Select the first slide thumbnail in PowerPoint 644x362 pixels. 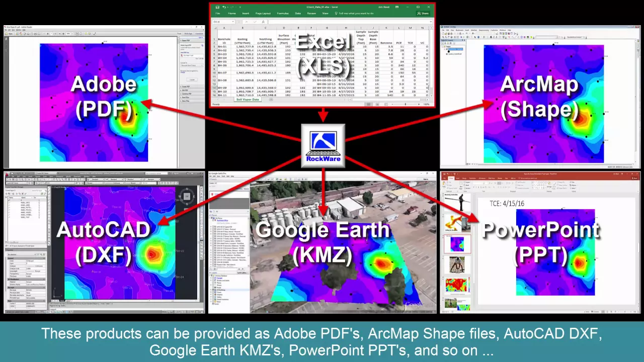pyautogui.click(x=457, y=201)
